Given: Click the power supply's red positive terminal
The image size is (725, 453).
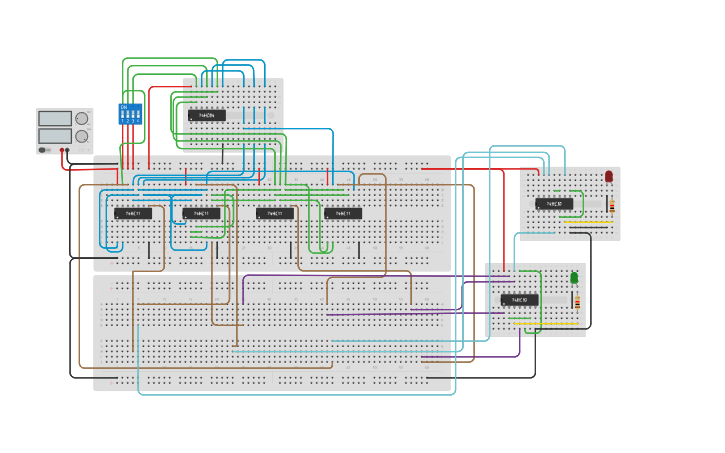Looking at the screenshot, I should pyautogui.click(x=63, y=151).
